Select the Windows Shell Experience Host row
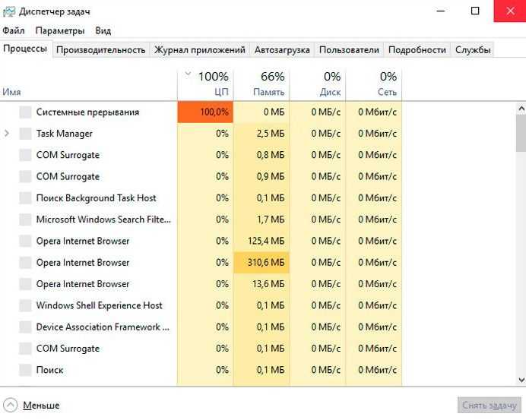This screenshot has height=420, width=526. pos(201,305)
